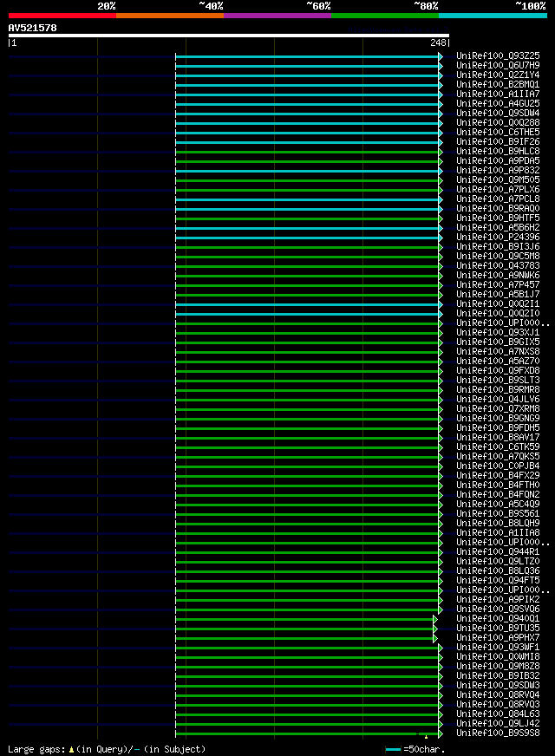Viewport: 555px width, 756px height.
Task: Open hit UniRef100_Q9C5M8
Action: (x=498, y=257)
